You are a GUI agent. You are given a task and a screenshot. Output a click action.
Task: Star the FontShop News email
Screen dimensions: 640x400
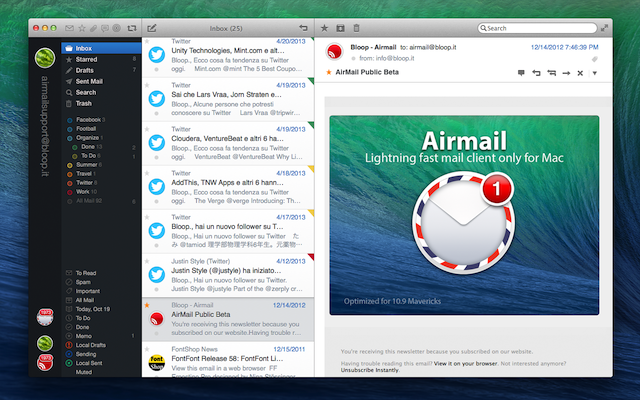pyautogui.click(x=147, y=349)
